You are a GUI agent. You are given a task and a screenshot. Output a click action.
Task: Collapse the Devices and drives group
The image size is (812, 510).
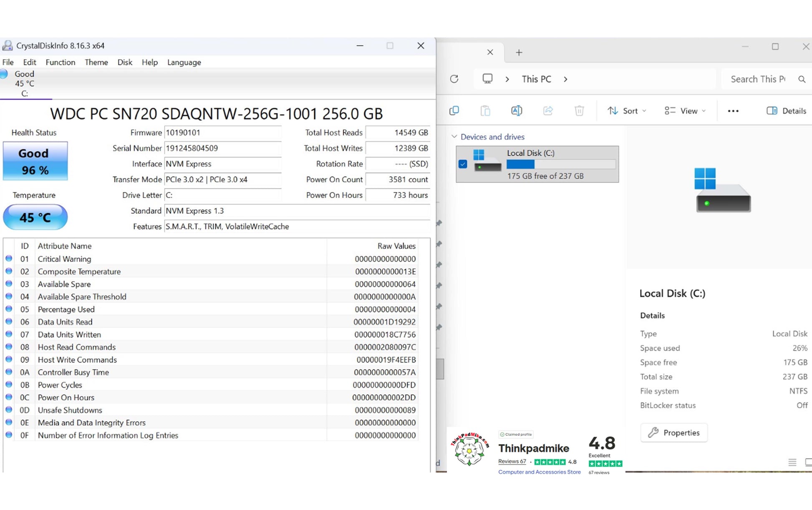pos(454,137)
